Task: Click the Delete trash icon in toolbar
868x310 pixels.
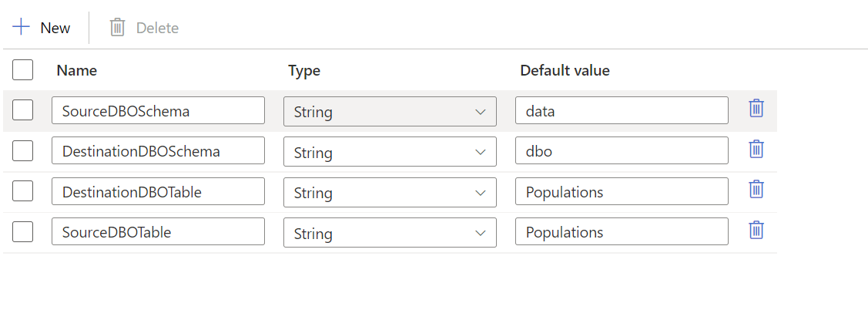Action: click(x=117, y=27)
